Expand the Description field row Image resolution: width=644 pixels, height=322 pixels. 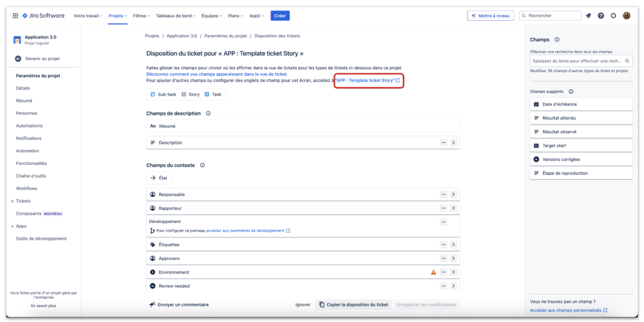453,143
